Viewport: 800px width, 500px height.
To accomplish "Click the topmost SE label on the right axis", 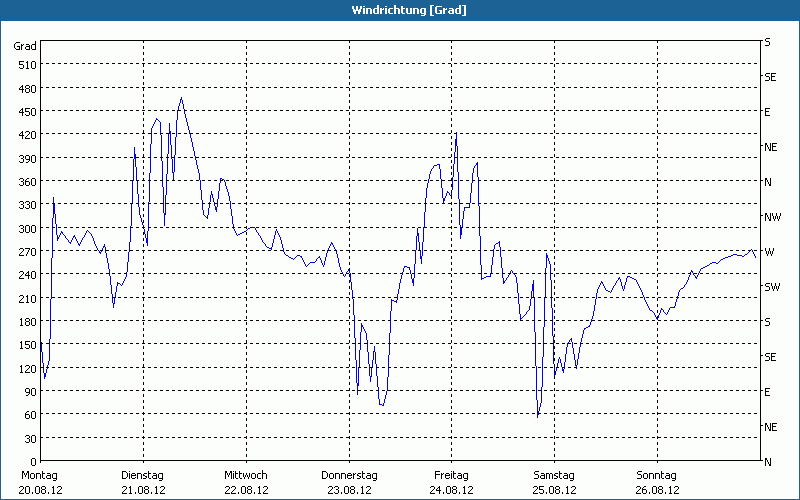I will 770,77.
